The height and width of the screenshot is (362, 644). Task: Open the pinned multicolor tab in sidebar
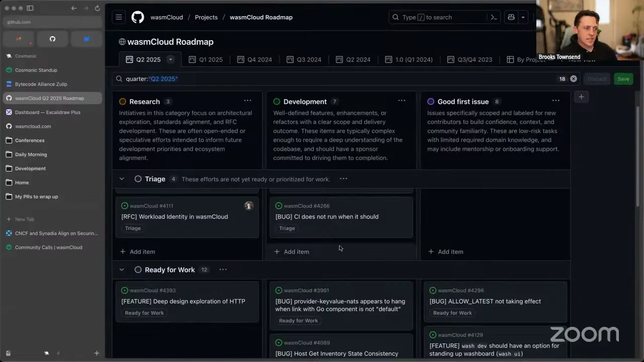coord(19,39)
